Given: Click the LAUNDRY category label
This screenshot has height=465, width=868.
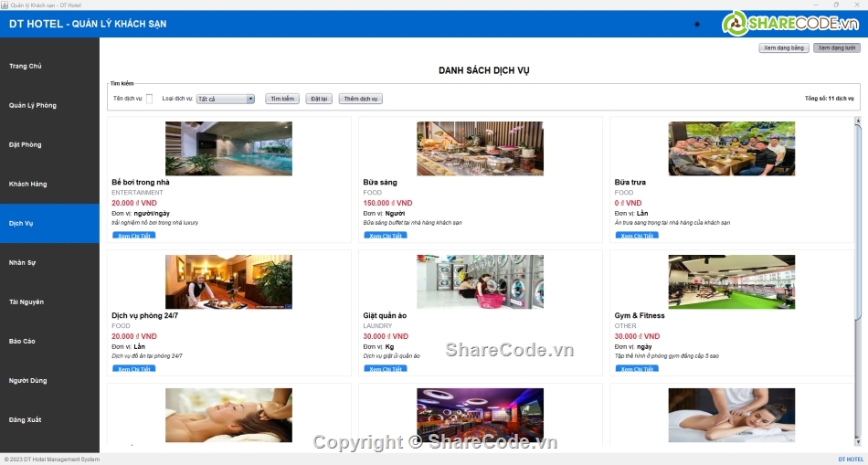Looking at the screenshot, I should pos(377,326).
